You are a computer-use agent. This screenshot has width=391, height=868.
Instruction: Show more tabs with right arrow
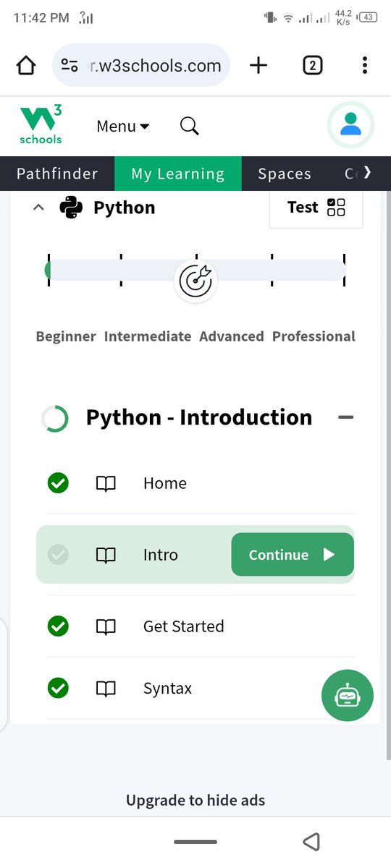click(x=368, y=172)
